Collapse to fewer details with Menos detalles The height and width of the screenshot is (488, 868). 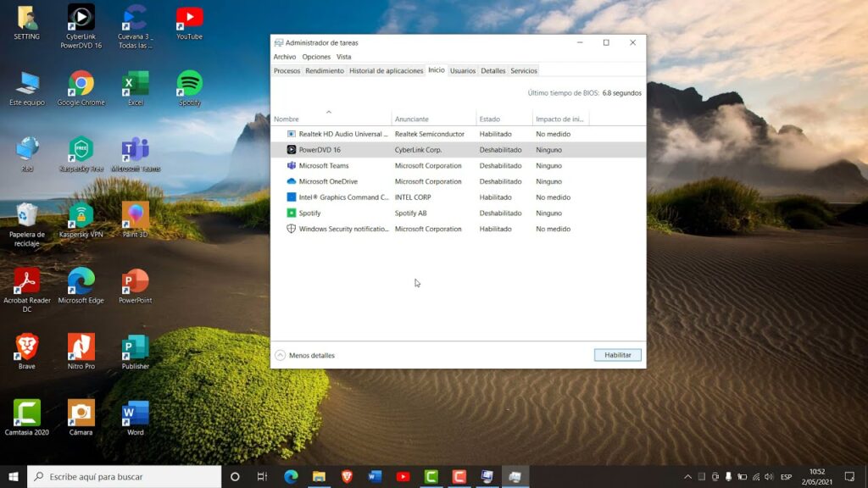pyautogui.click(x=313, y=355)
